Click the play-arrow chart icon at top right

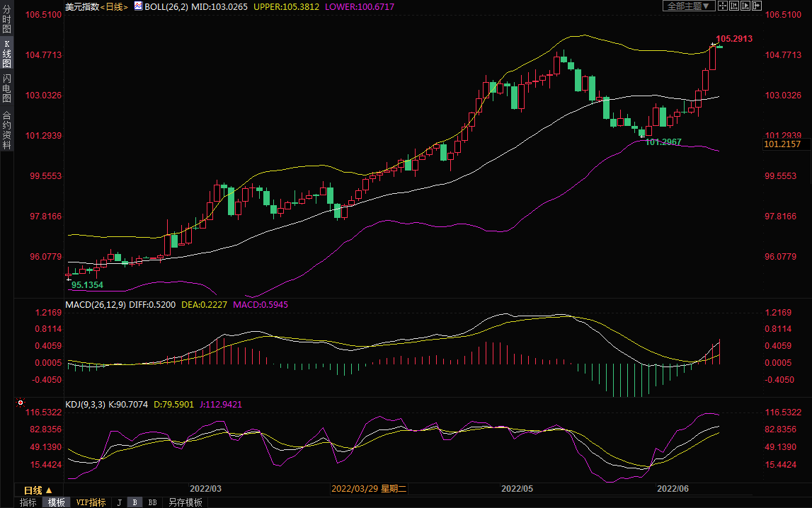click(745, 6)
